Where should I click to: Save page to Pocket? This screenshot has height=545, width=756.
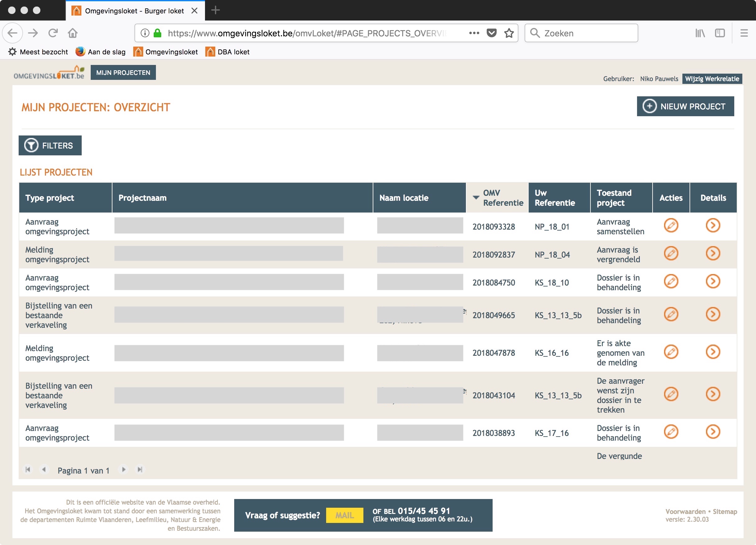(x=491, y=33)
